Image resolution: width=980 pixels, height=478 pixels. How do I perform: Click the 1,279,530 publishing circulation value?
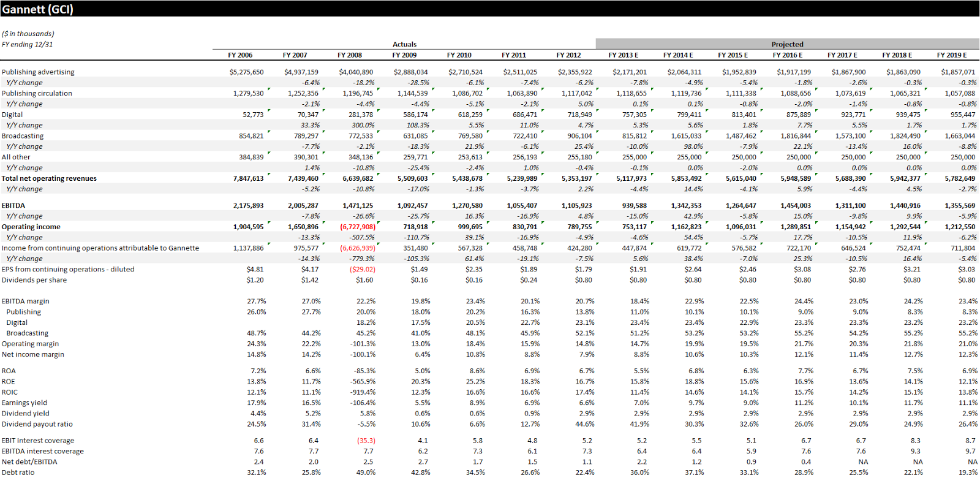coord(248,93)
